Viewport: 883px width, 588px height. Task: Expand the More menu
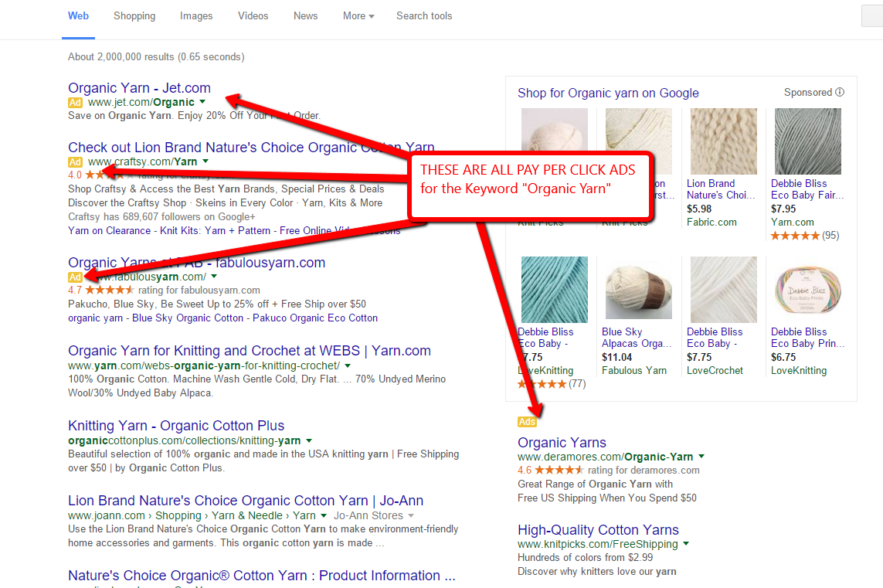(358, 16)
